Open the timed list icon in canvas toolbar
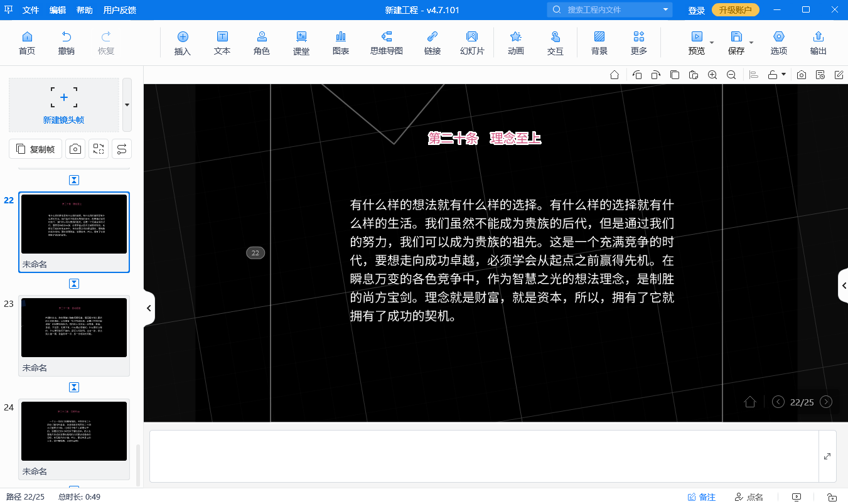 [820, 75]
